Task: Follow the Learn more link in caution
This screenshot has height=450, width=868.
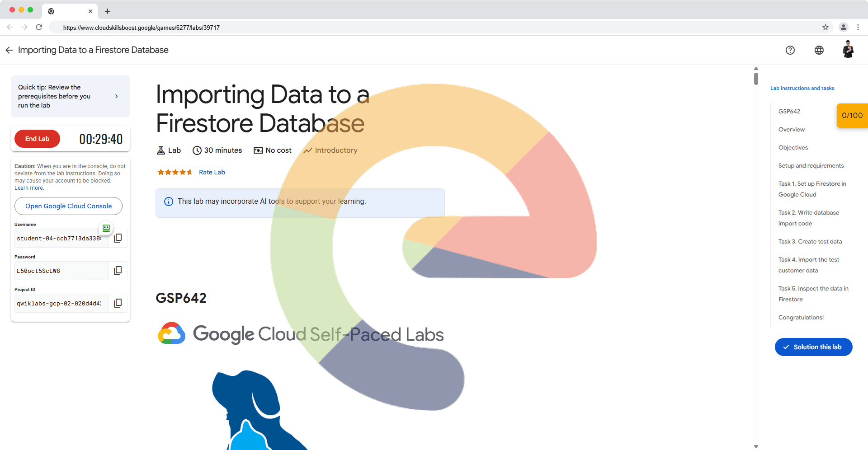Action: (x=29, y=188)
